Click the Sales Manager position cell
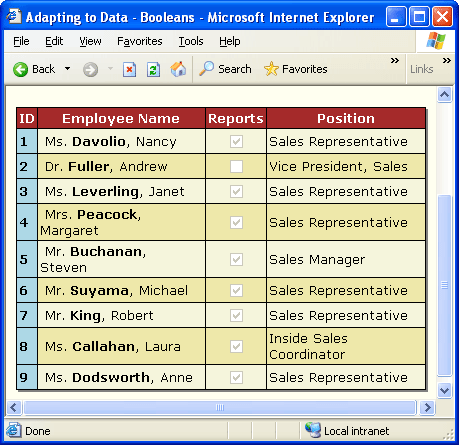The width and height of the screenshot is (459, 445). click(346, 259)
